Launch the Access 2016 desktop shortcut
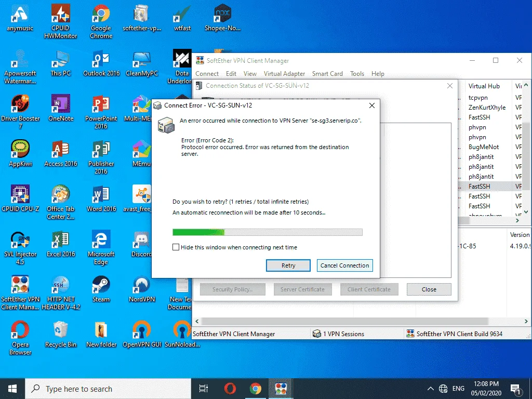Screen dimensions: 532x399 pyautogui.click(x=60, y=154)
